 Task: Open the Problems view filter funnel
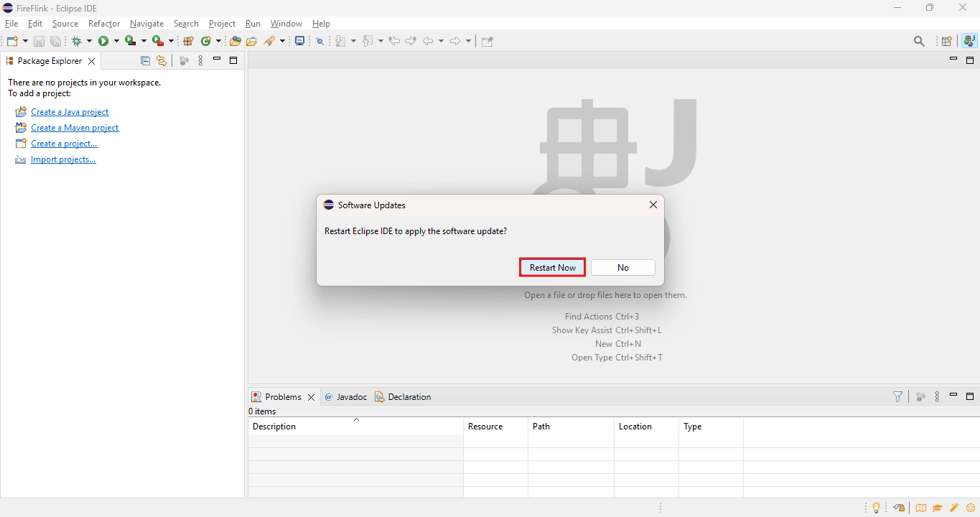[x=897, y=396]
